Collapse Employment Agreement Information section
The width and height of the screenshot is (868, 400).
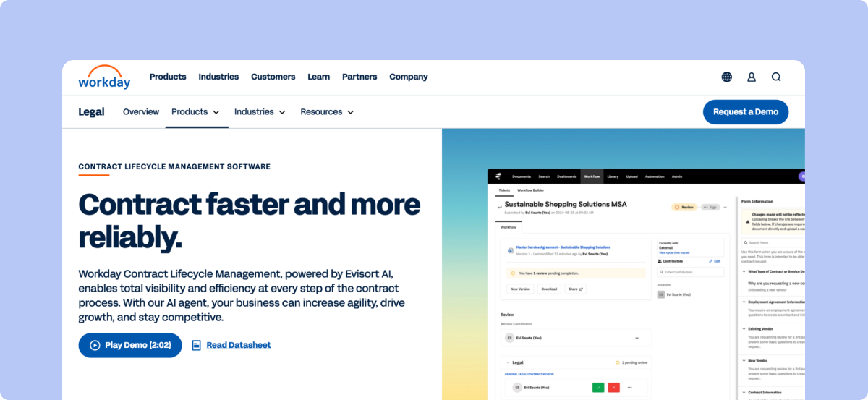pyautogui.click(x=744, y=302)
